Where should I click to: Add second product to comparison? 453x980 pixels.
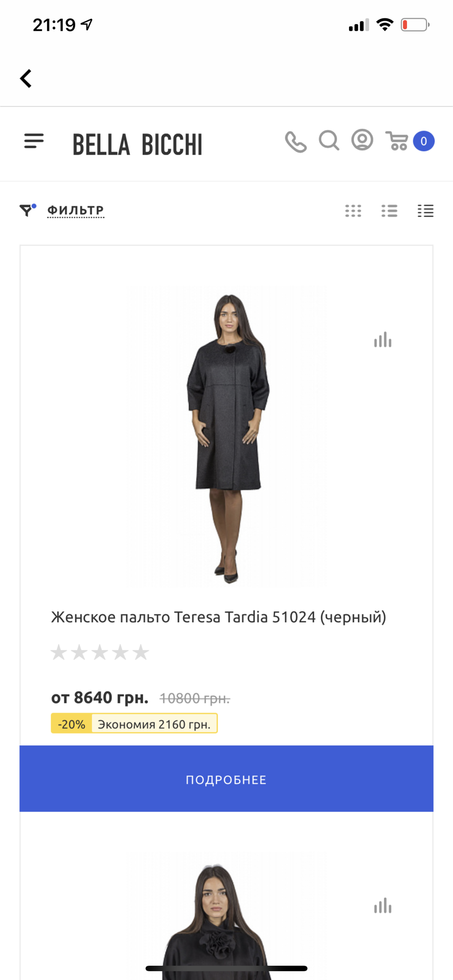[383, 906]
